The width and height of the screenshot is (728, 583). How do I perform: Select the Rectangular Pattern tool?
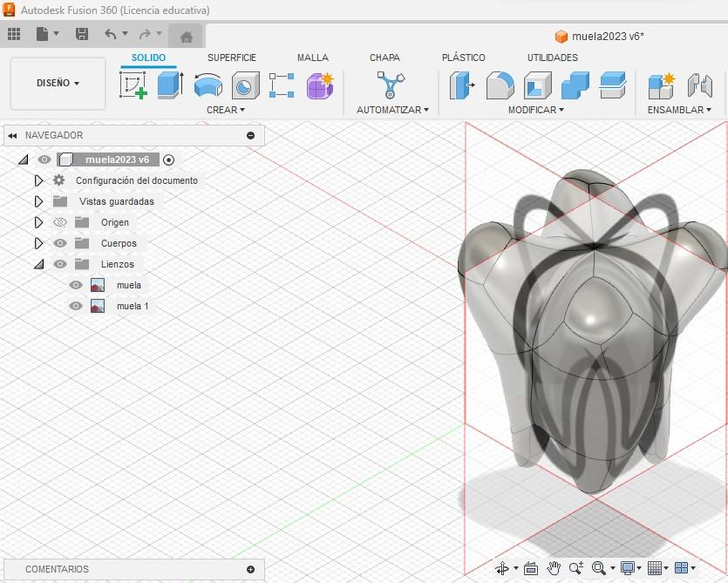click(282, 85)
